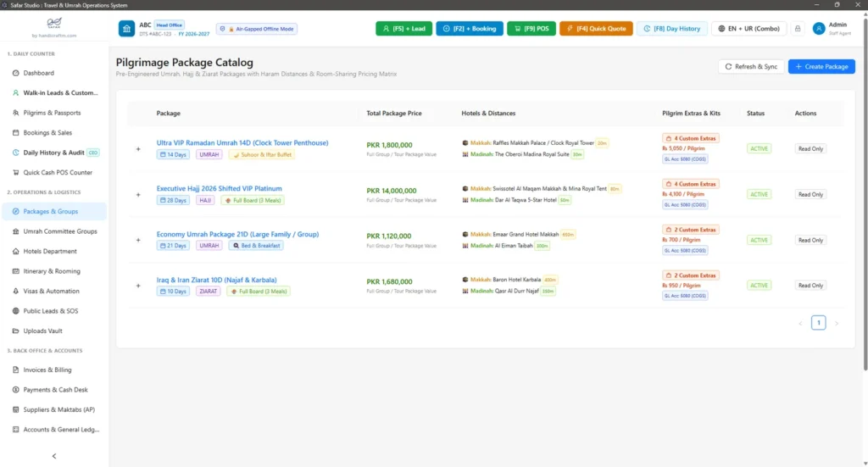The image size is (868, 467).
Task: Click the lock icon beside Admin
Action: pos(797,29)
